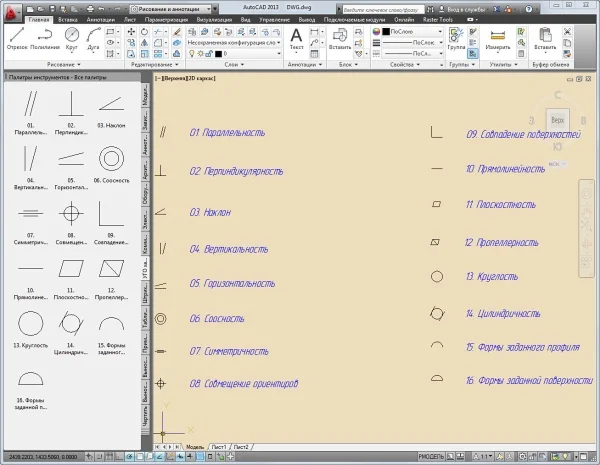Select the Отрезок line tool

click(x=17, y=39)
